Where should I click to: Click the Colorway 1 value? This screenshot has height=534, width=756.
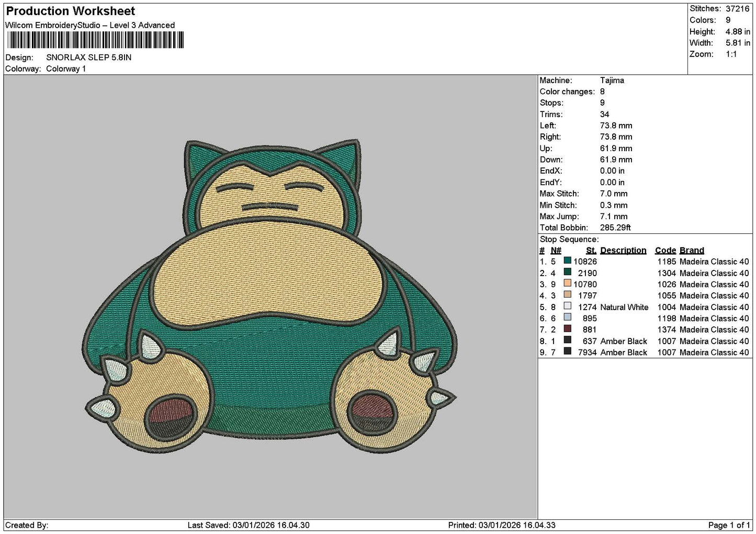66,69
